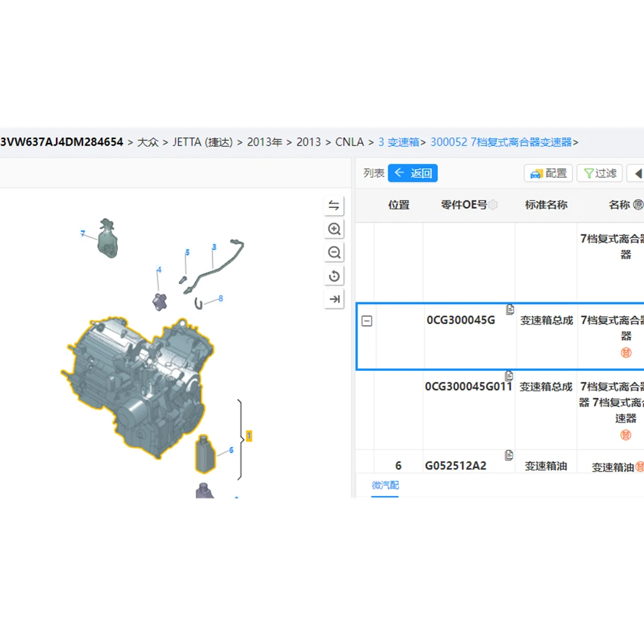Open document icon for 0CG300045G row
The height and width of the screenshot is (644, 644).
click(509, 309)
